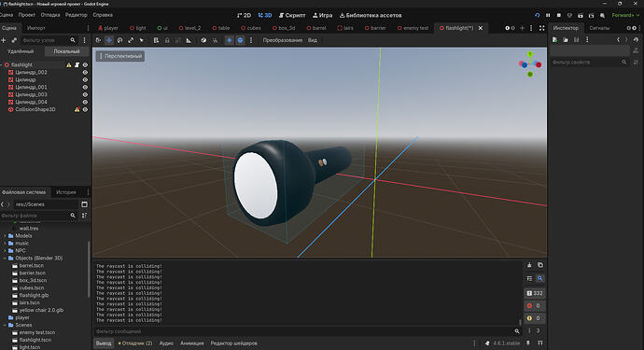This screenshot has width=644, height=350.
Task: Toggle preview environment globe icon
Action: 240,40
